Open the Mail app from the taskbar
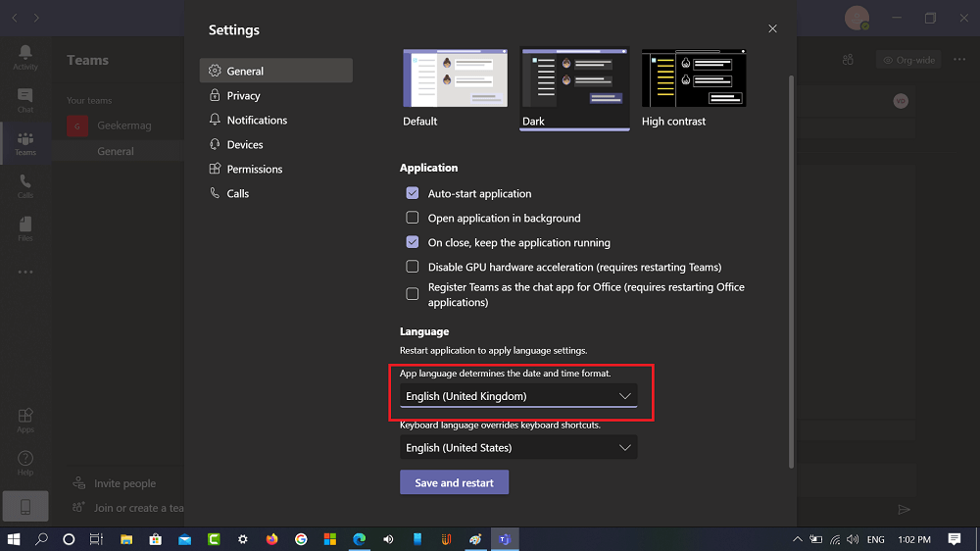Screen dimensions: 980x551 coord(184,539)
